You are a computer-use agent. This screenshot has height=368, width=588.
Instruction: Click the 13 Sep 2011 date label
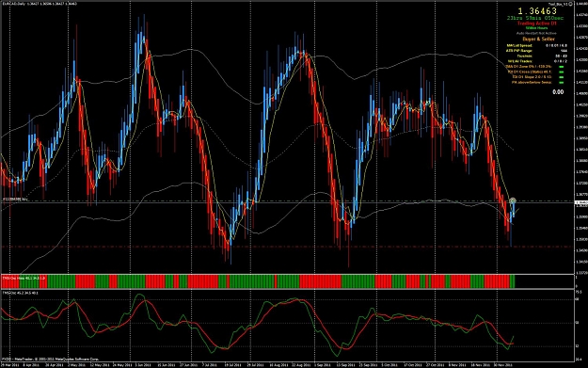tap(345, 364)
